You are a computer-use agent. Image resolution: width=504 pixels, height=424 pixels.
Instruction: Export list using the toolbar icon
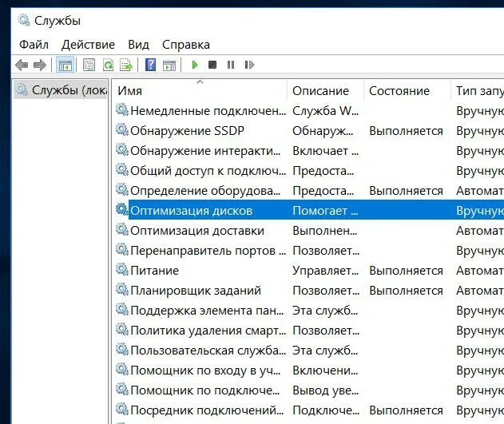(x=126, y=65)
